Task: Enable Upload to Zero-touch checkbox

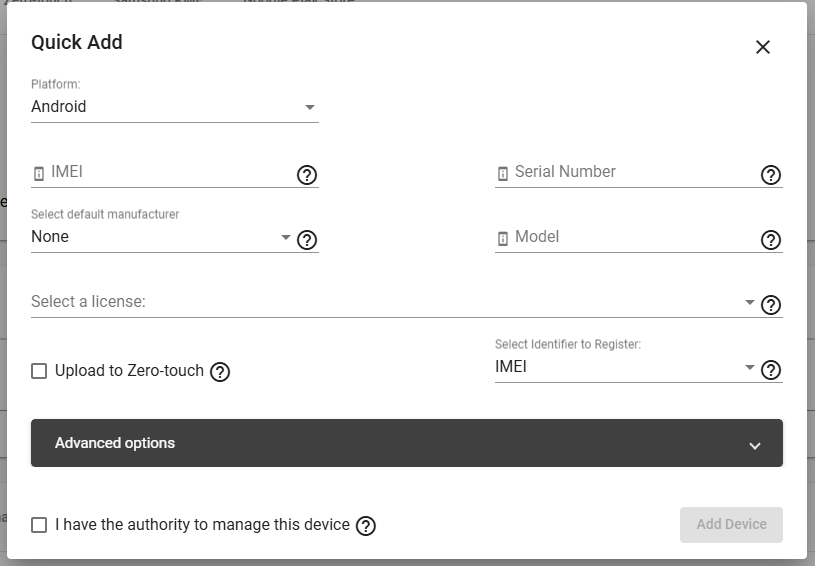Action: [x=39, y=371]
